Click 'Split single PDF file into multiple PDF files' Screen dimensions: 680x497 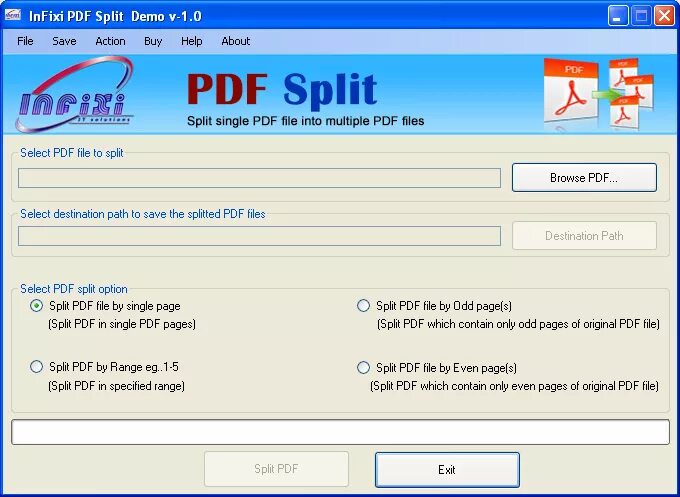click(x=305, y=121)
